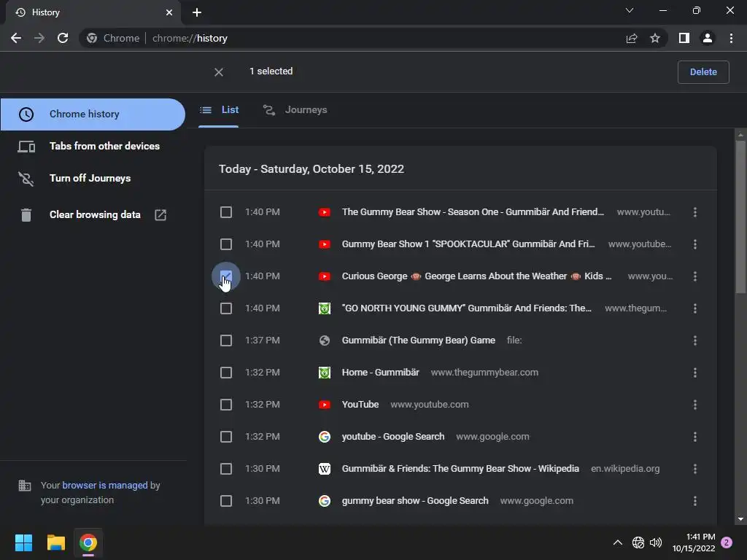The image size is (747, 560).
Task: Check the gummy bear show - Google Search entry
Action: tap(226, 501)
